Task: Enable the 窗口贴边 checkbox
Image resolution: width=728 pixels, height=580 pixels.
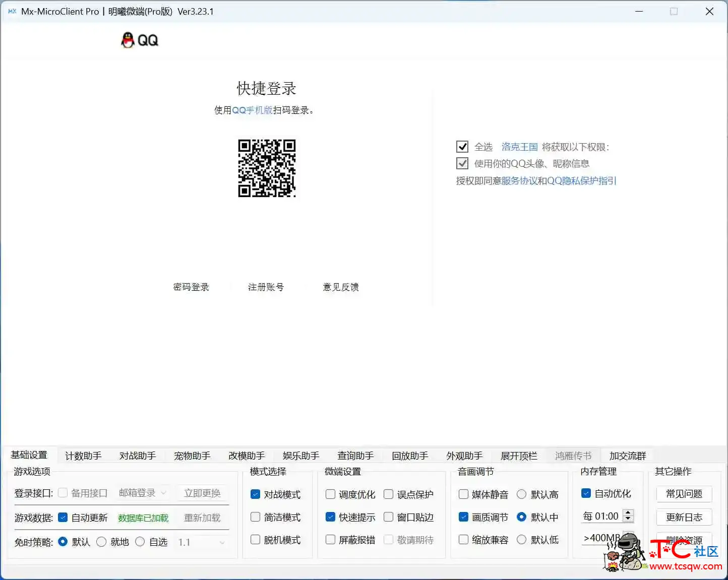Action: pos(388,517)
